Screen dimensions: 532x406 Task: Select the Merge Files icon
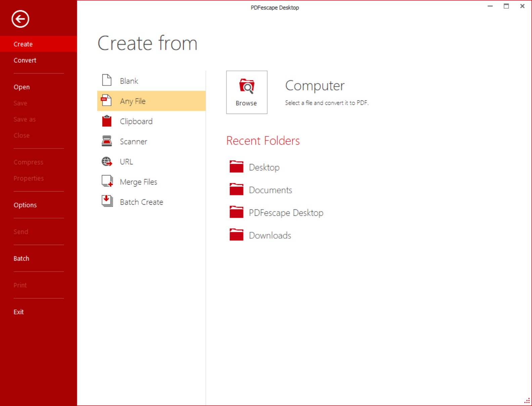click(107, 181)
